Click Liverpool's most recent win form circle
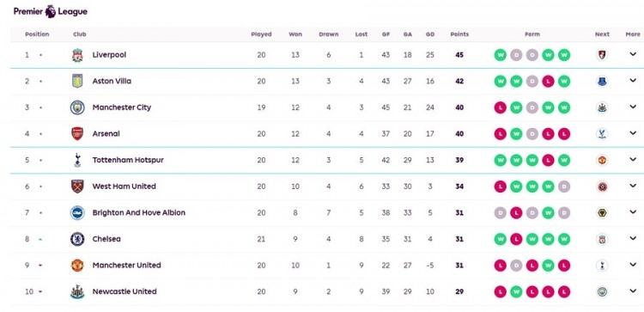644x312 pixels. [x=564, y=55]
